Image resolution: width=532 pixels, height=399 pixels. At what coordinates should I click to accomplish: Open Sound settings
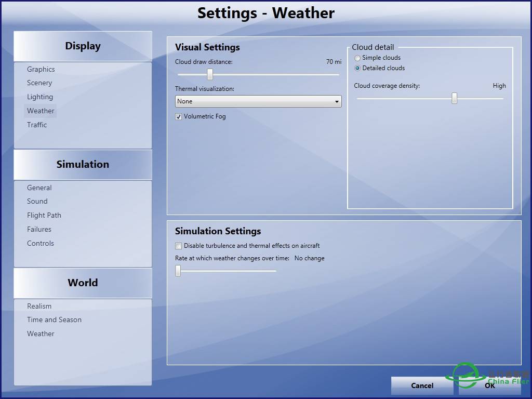tap(37, 202)
